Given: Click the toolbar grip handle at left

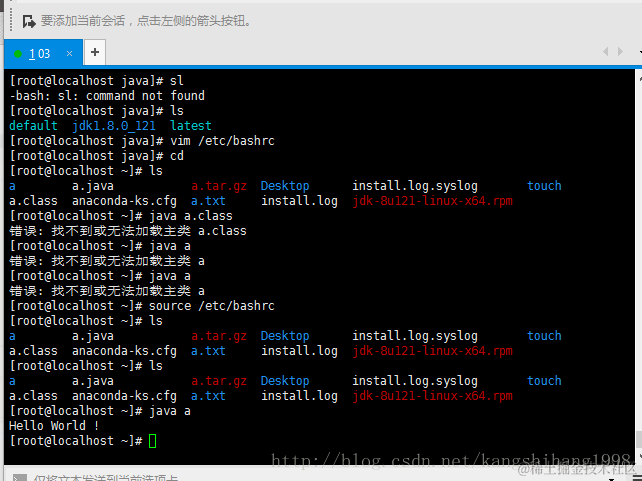Looking at the screenshot, I should [x=11, y=21].
